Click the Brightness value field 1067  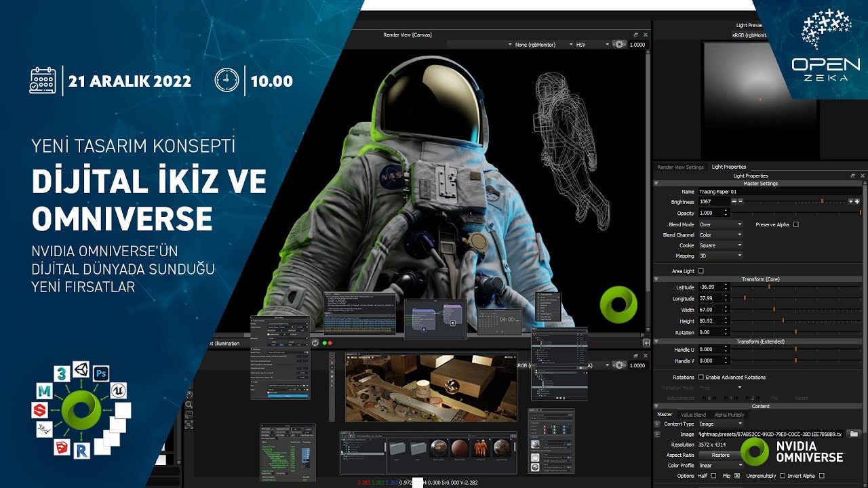coord(713,201)
